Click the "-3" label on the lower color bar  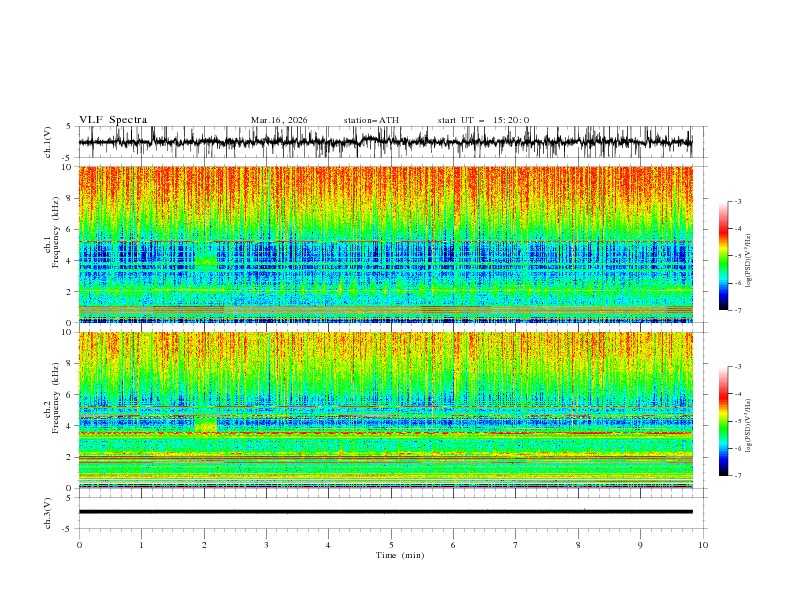[x=737, y=367]
